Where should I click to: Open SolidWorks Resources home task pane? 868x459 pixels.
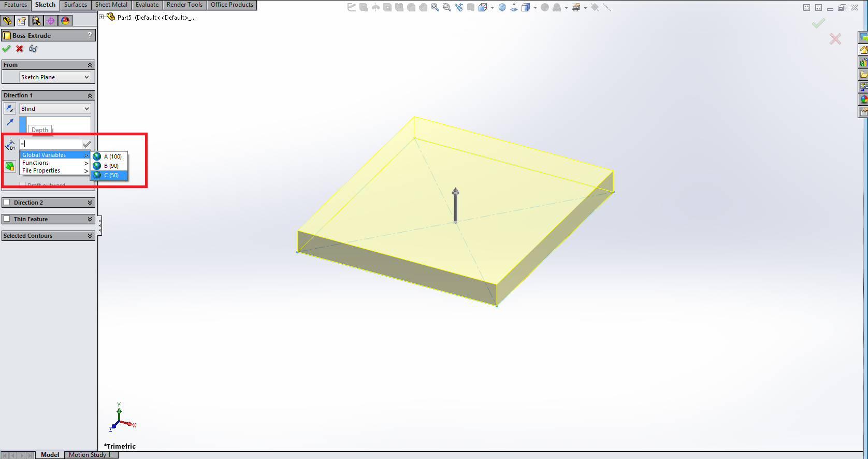pos(863,50)
